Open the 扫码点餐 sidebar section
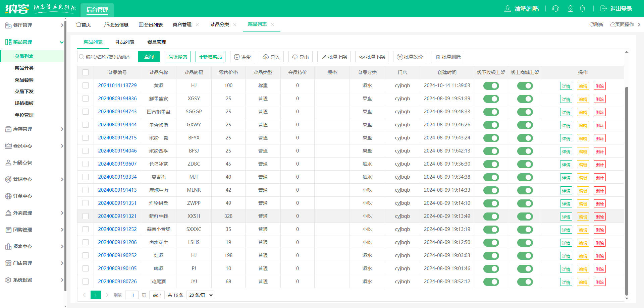 (22, 163)
